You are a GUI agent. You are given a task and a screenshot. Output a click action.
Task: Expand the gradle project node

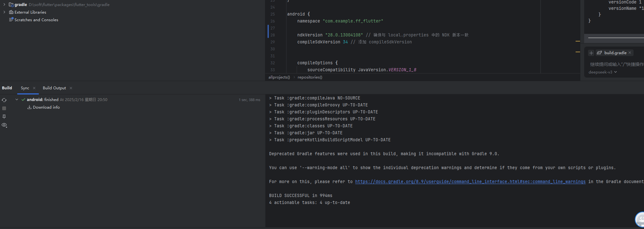tap(4, 4)
